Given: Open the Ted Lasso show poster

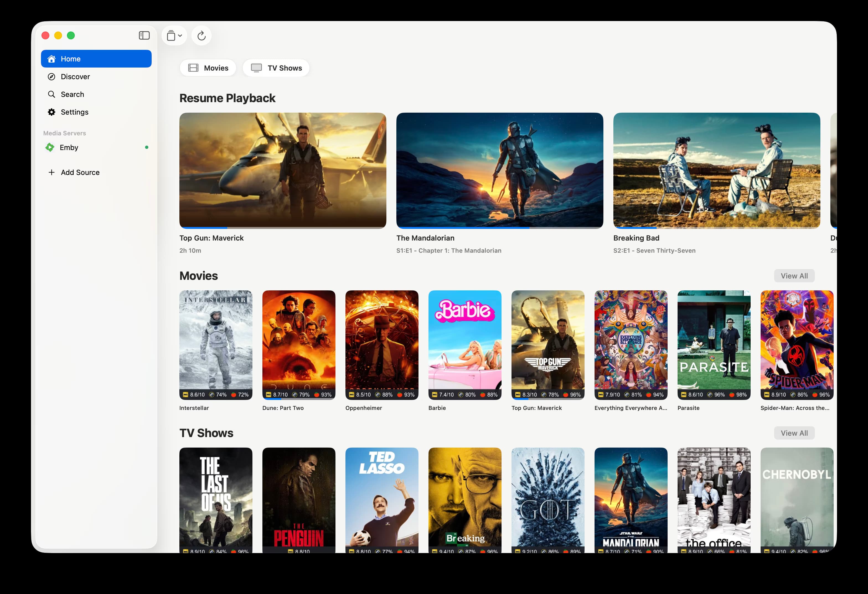Looking at the screenshot, I should click(x=382, y=500).
